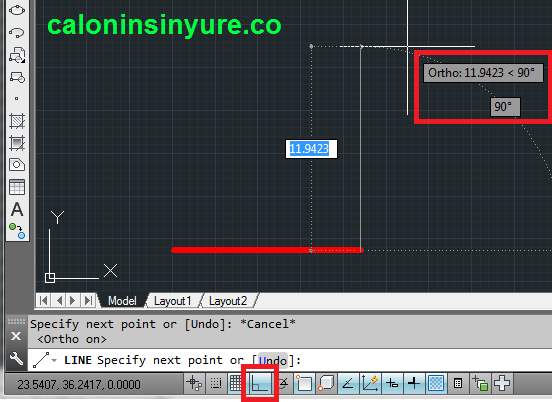Click the command line grip handle

[16, 321]
